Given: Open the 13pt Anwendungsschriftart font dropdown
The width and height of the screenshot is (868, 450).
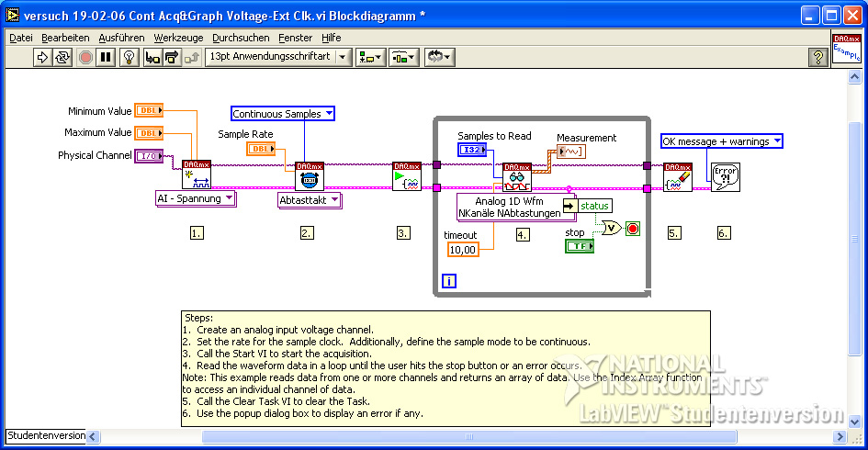Looking at the screenshot, I should pos(278,56).
